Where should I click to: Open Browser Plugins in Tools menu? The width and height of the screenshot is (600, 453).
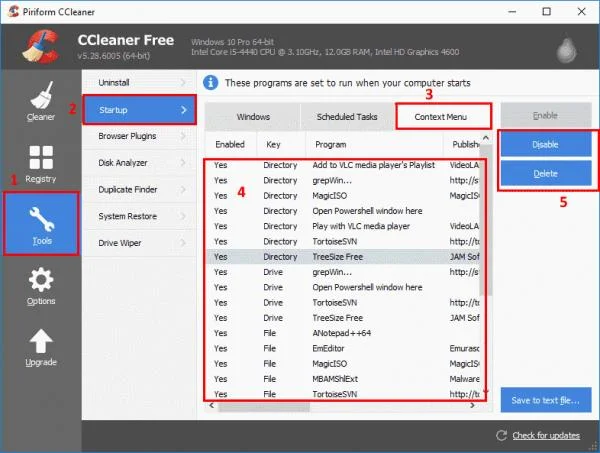tap(139, 136)
